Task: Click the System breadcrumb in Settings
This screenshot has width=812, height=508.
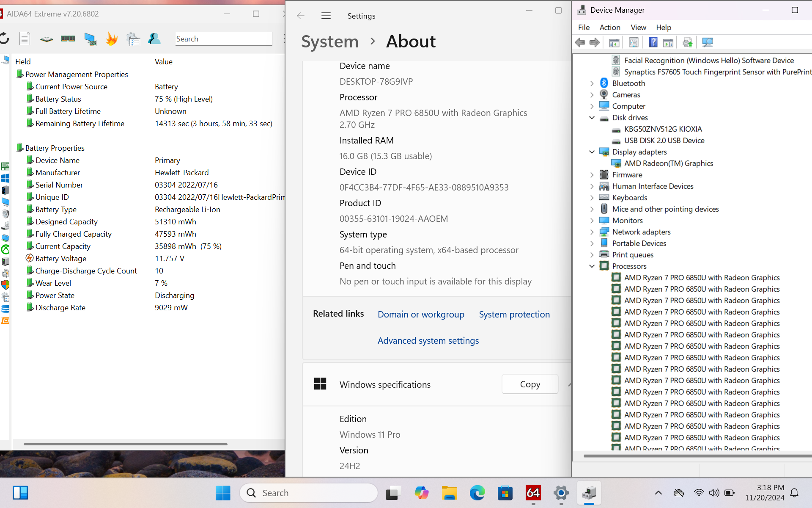Action: 330,41
